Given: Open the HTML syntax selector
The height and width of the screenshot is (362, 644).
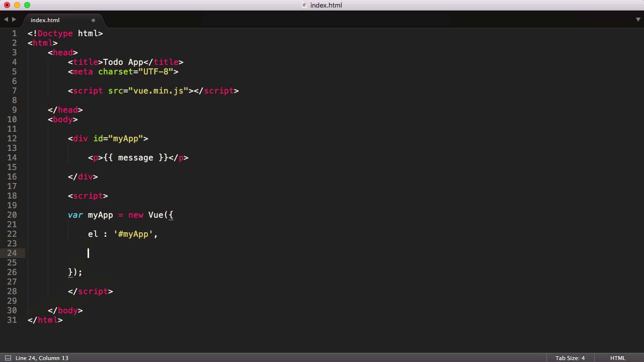Looking at the screenshot, I should 618,358.
